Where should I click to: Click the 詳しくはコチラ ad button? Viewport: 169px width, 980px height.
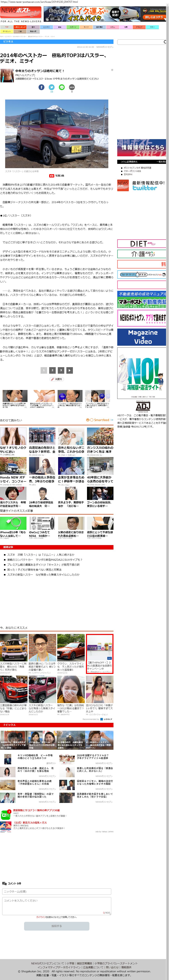[x=154, y=17]
